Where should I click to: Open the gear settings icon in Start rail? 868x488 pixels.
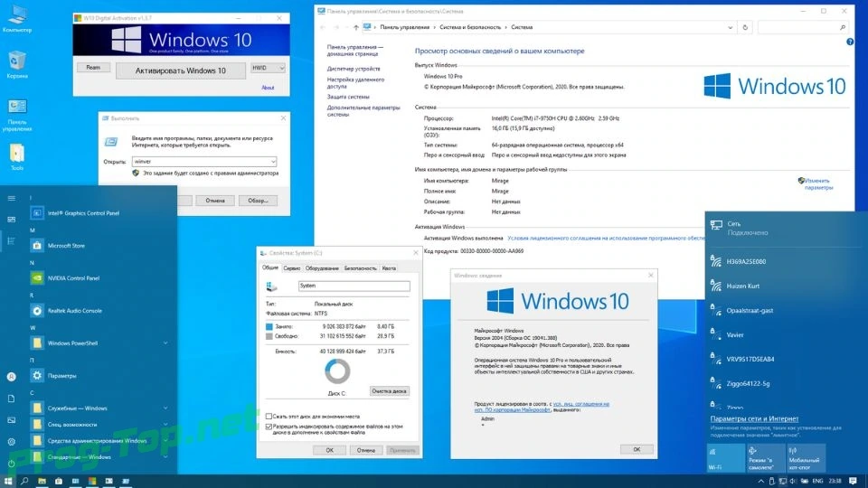coord(11,442)
